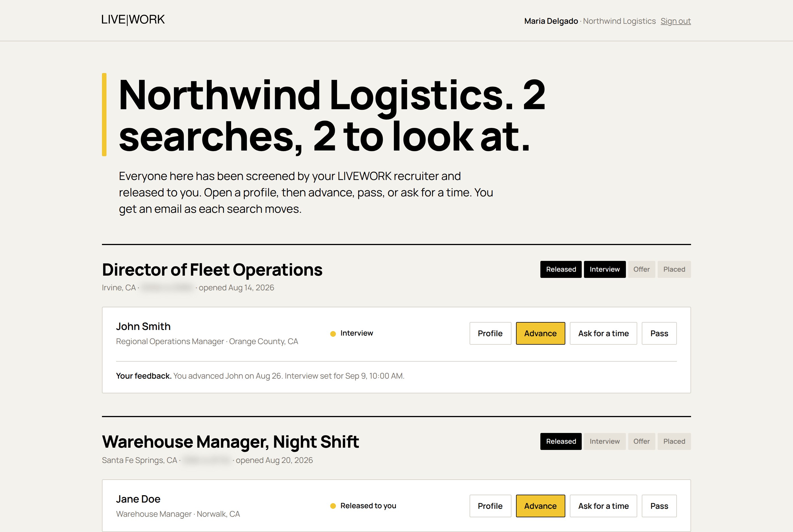Image resolution: width=793 pixels, height=532 pixels.
Task: Open John Smith's profile
Action: 490,333
